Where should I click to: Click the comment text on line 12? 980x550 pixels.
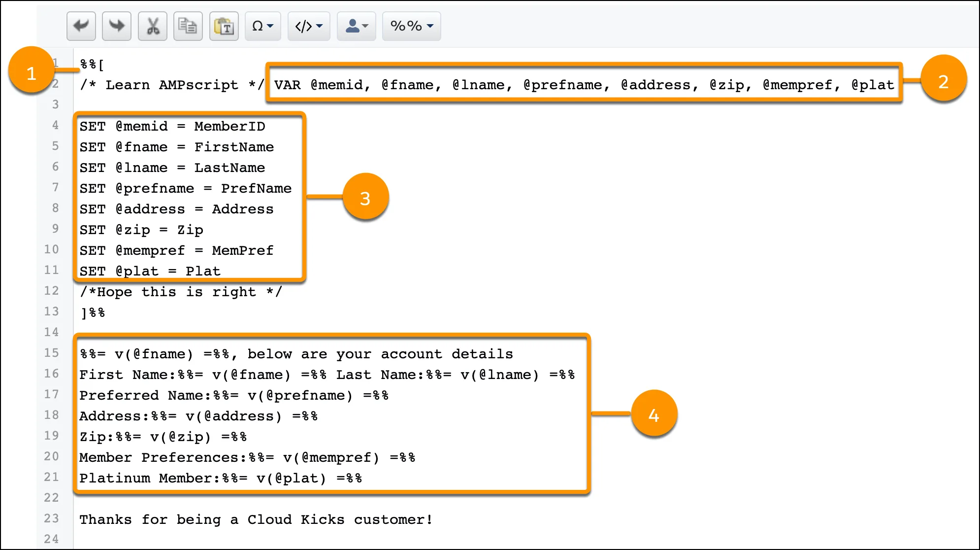pyautogui.click(x=180, y=291)
